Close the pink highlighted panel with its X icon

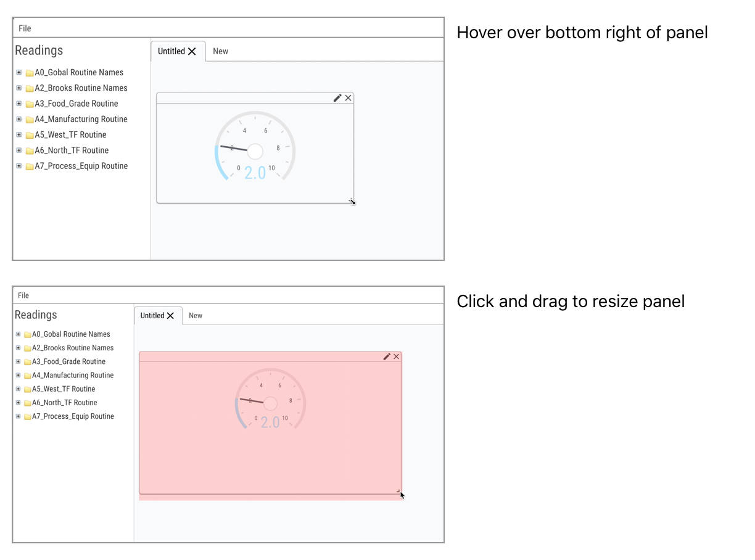(397, 356)
